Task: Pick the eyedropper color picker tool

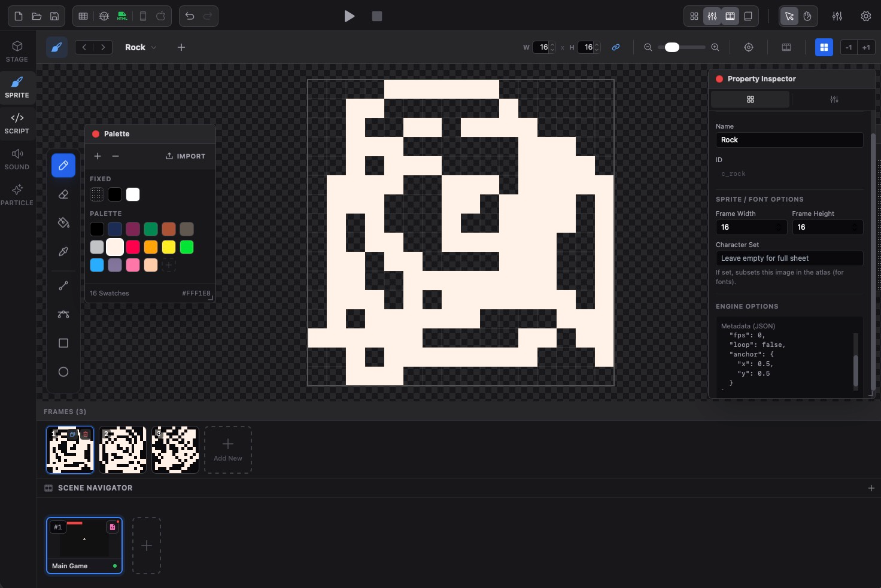Action: (x=63, y=252)
